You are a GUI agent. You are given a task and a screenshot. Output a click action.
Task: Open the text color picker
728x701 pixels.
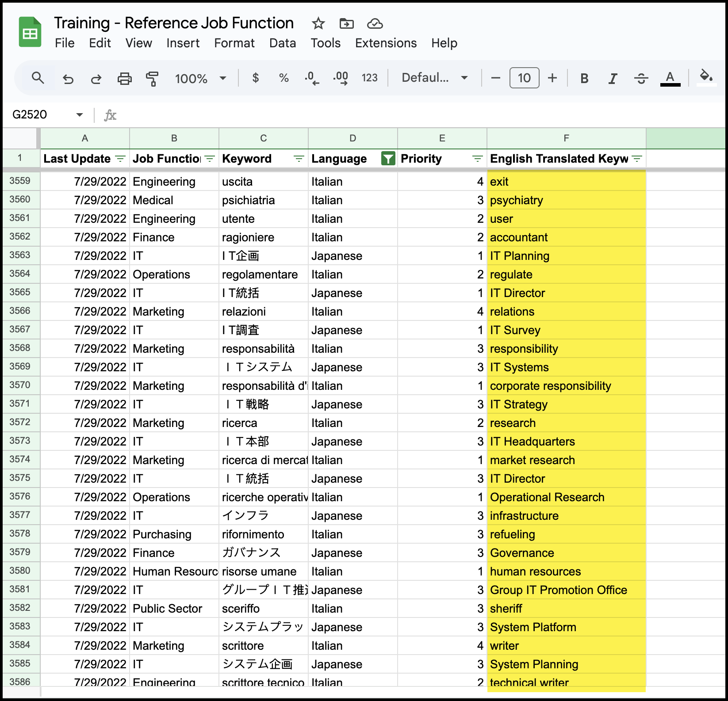click(x=670, y=78)
